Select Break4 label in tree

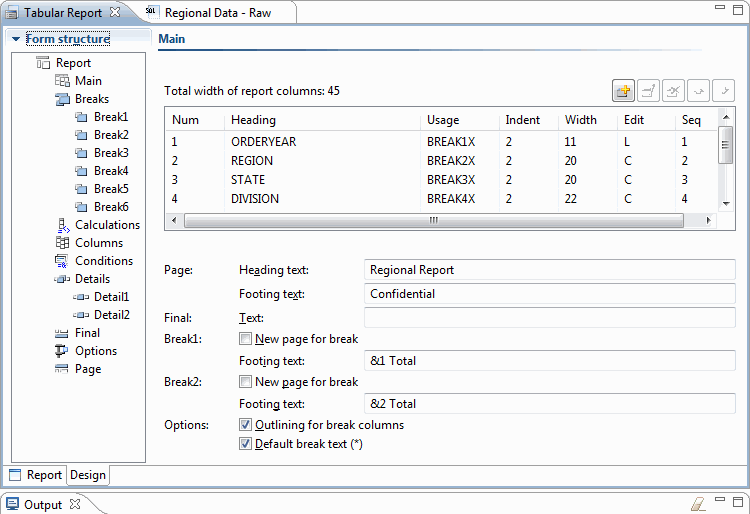[x=111, y=171]
